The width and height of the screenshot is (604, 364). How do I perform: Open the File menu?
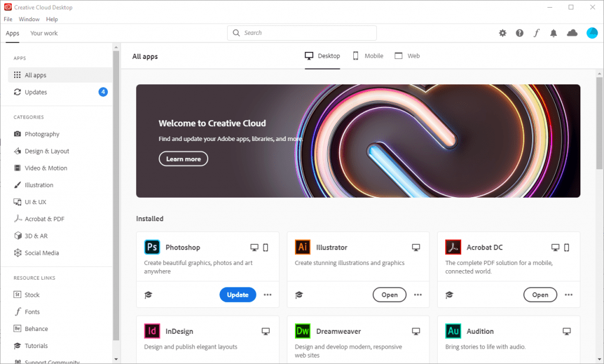(x=8, y=19)
